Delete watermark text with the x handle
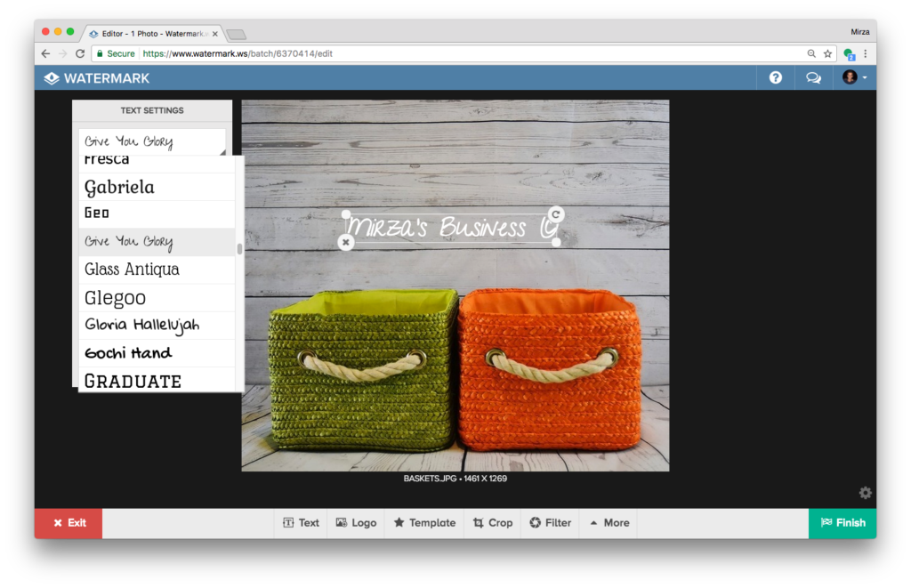This screenshot has height=588, width=911. pos(346,242)
